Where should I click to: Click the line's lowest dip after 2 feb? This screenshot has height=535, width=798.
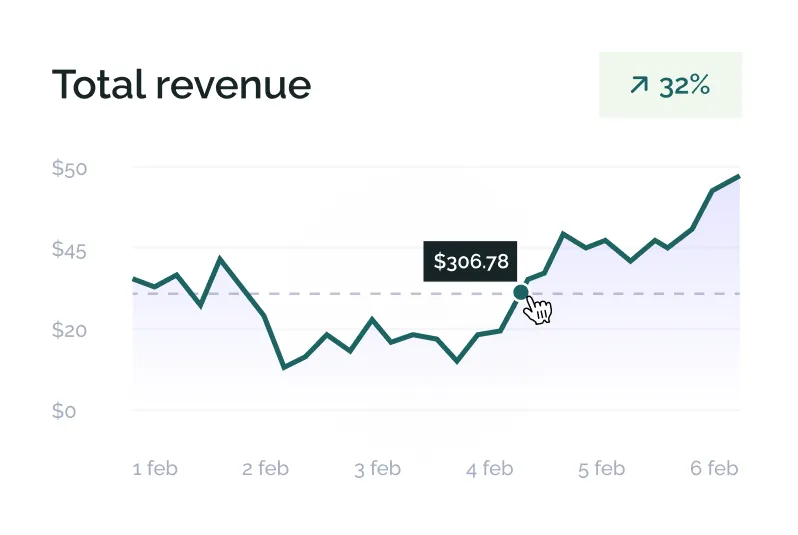point(284,367)
